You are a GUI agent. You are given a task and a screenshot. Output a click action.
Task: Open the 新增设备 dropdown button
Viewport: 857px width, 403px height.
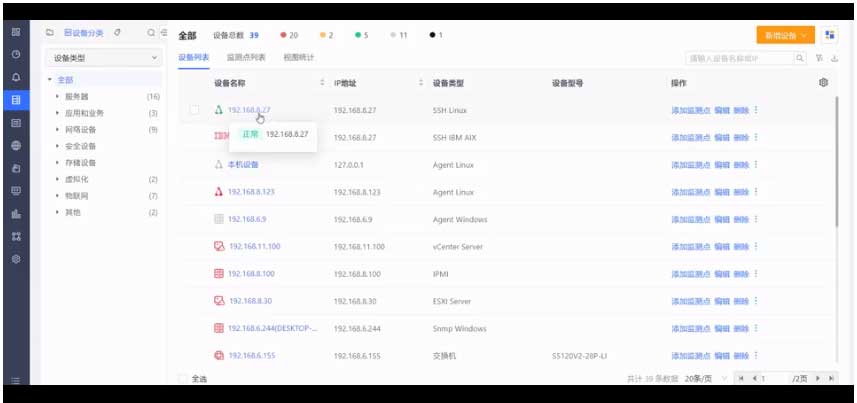(x=785, y=35)
